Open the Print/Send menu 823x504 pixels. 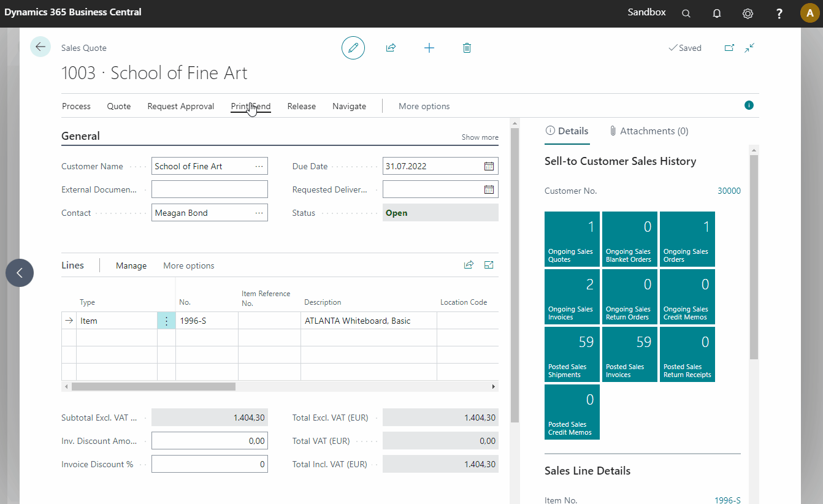click(x=251, y=106)
